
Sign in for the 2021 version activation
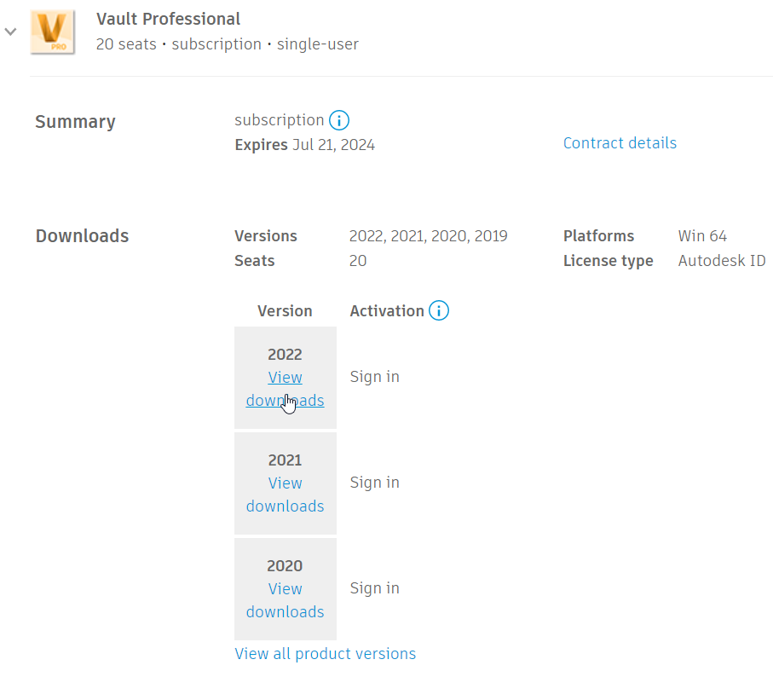(374, 482)
